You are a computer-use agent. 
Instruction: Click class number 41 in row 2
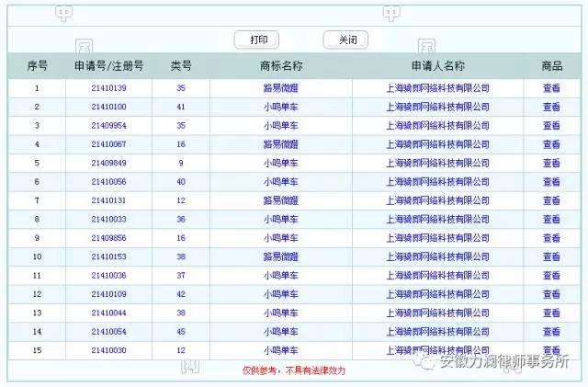181,107
